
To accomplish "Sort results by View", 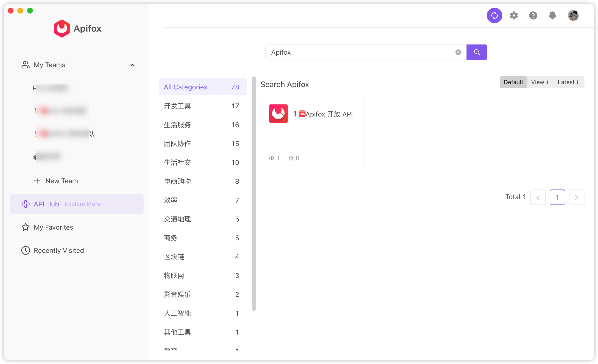I will pos(540,82).
